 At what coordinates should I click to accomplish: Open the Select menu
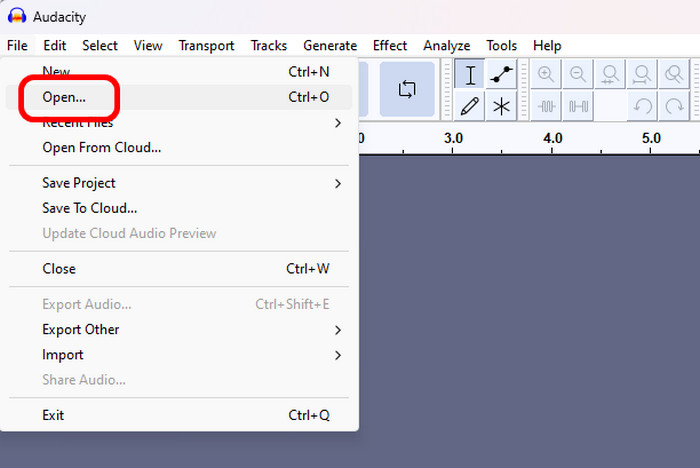[x=100, y=46]
